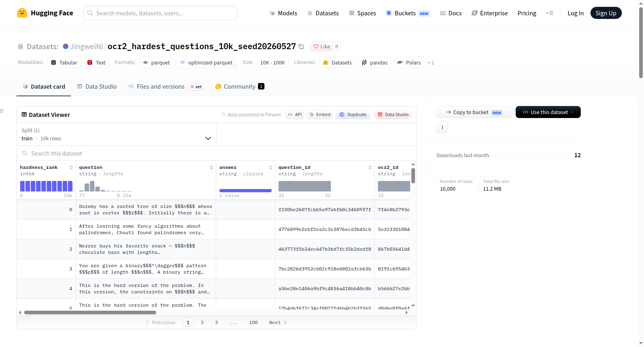The image size is (644, 347).
Task: Go to page 3 of the table
Action: (216, 322)
